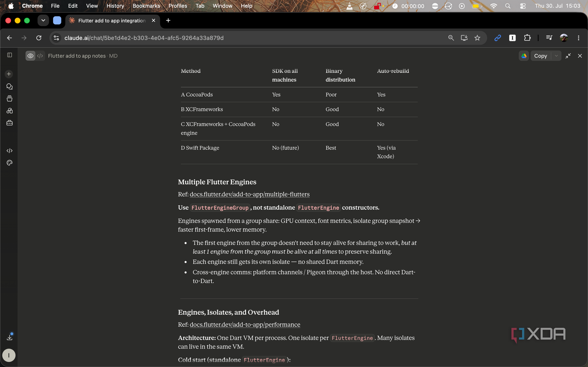Open the Chats list icon

pyautogui.click(x=10, y=86)
